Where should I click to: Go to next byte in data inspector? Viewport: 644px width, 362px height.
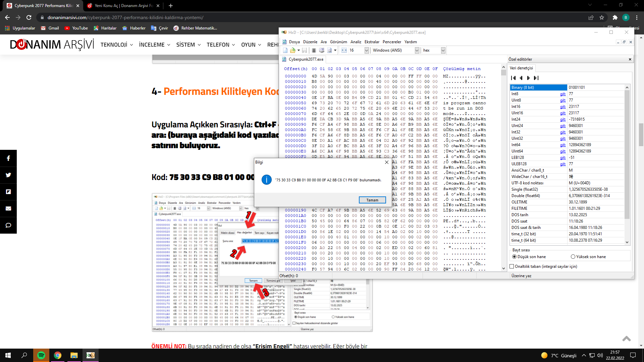529,78
